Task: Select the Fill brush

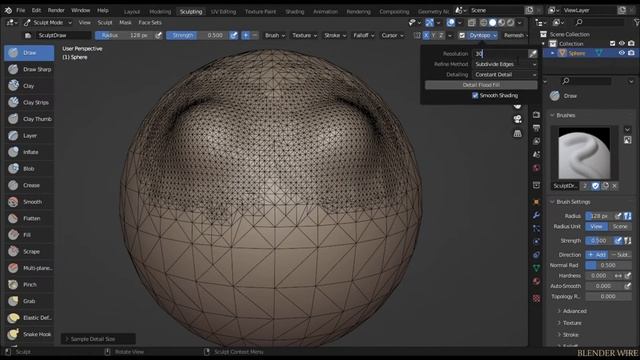Action: (x=29, y=235)
